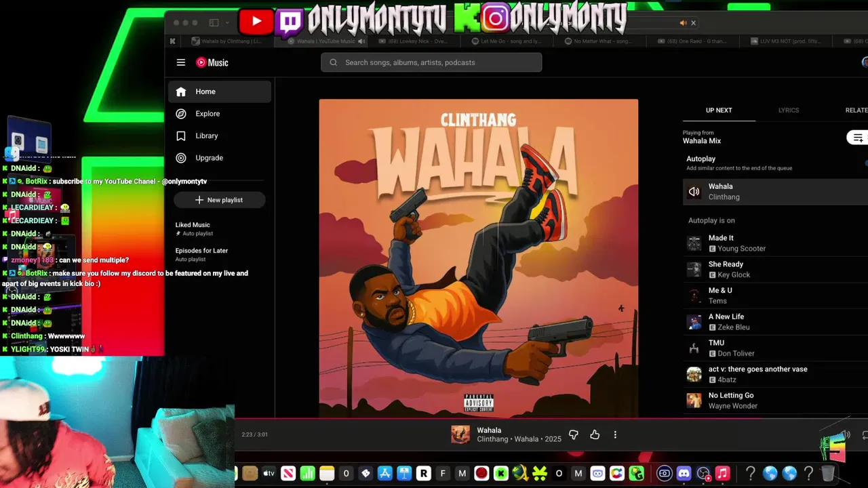Click zmoney1183's chat message 'can we send multiple?'
The image size is (868, 488).
93,260
